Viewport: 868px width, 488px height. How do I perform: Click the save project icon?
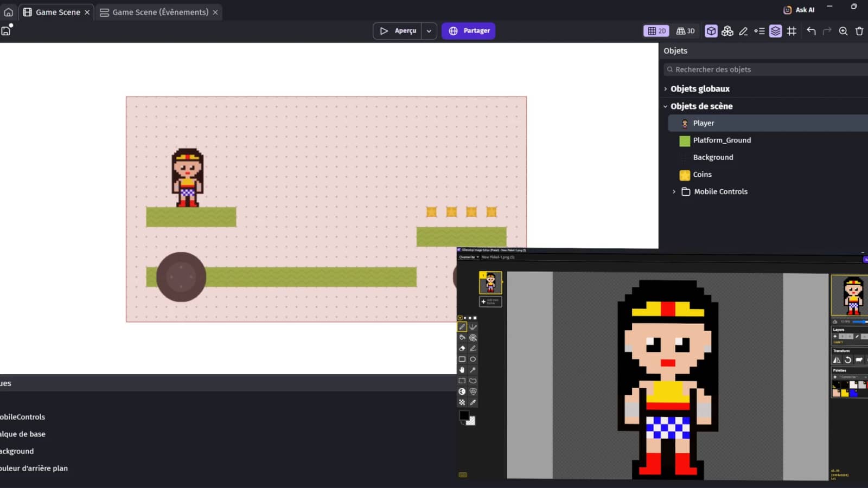click(6, 31)
